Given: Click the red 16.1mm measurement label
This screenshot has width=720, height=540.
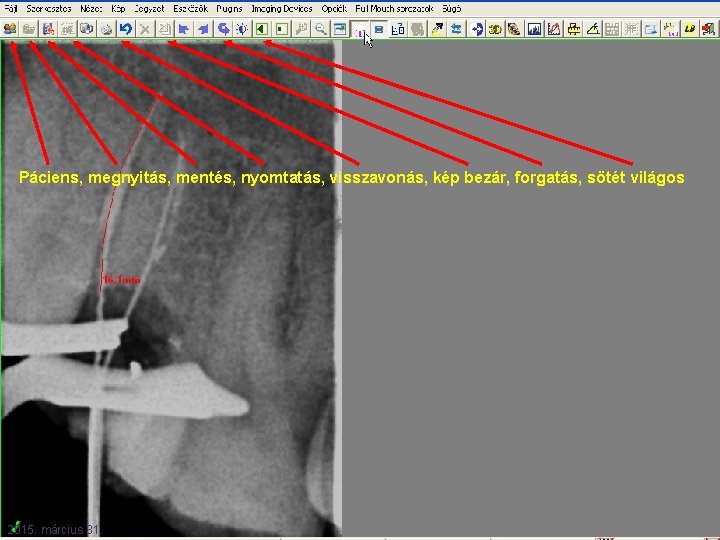Looking at the screenshot, I should coord(122,279).
